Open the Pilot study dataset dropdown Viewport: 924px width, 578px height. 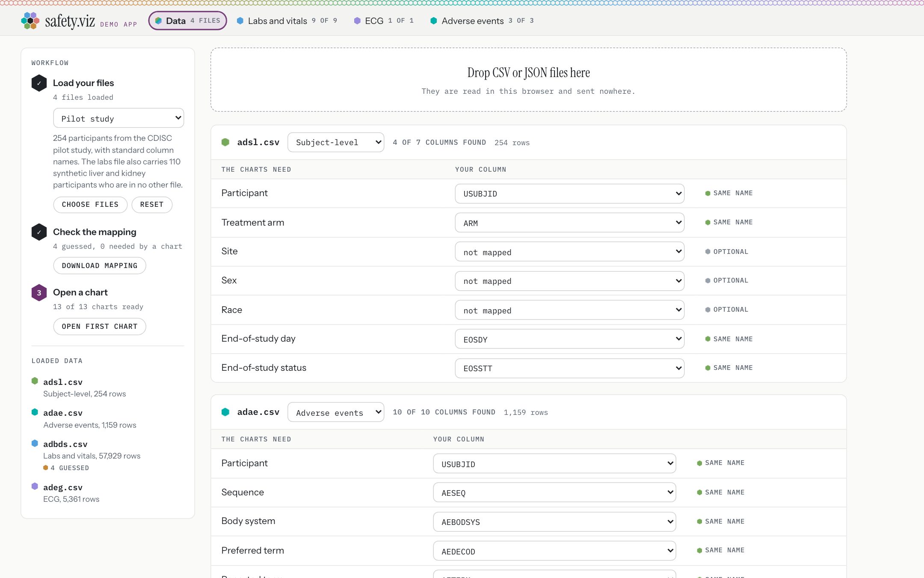point(118,118)
